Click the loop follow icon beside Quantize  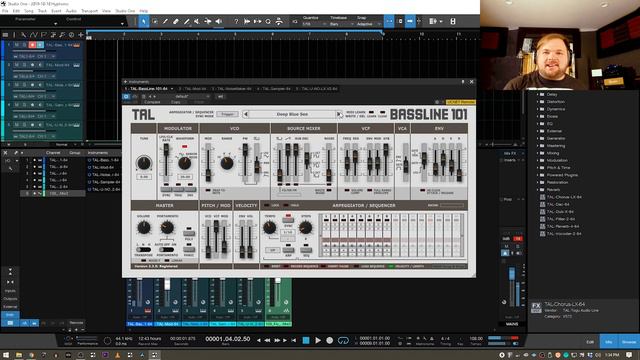[295, 21]
